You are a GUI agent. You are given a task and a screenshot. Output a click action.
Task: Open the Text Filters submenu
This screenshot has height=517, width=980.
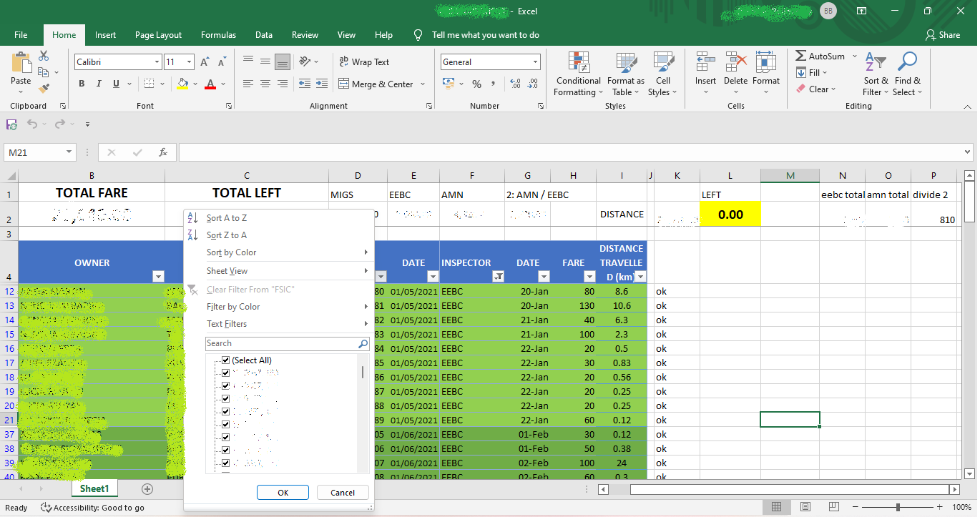coord(279,324)
